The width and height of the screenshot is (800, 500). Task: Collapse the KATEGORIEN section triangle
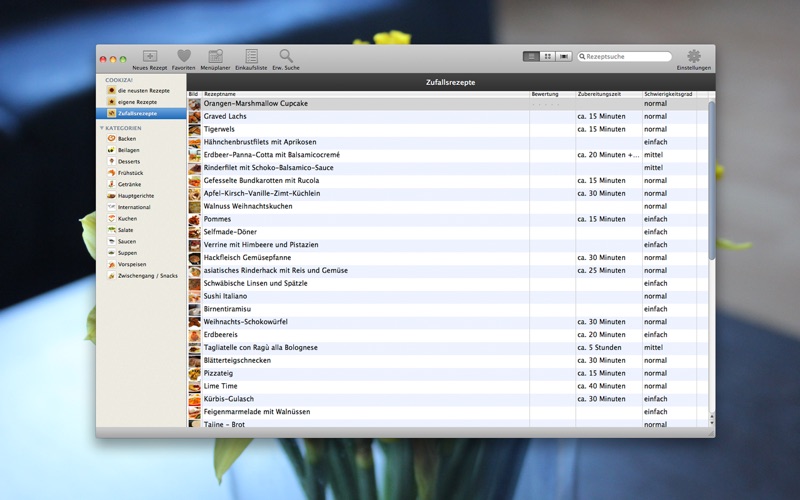102,128
